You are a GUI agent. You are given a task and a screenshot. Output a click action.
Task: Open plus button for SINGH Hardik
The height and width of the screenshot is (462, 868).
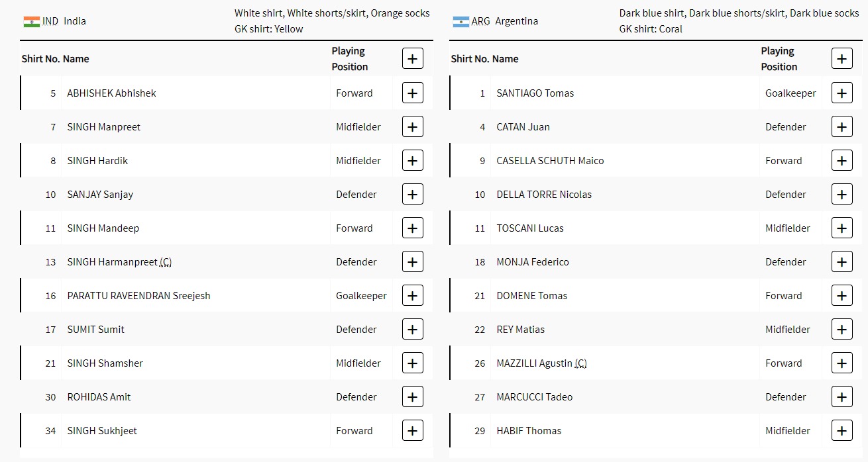(x=412, y=161)
